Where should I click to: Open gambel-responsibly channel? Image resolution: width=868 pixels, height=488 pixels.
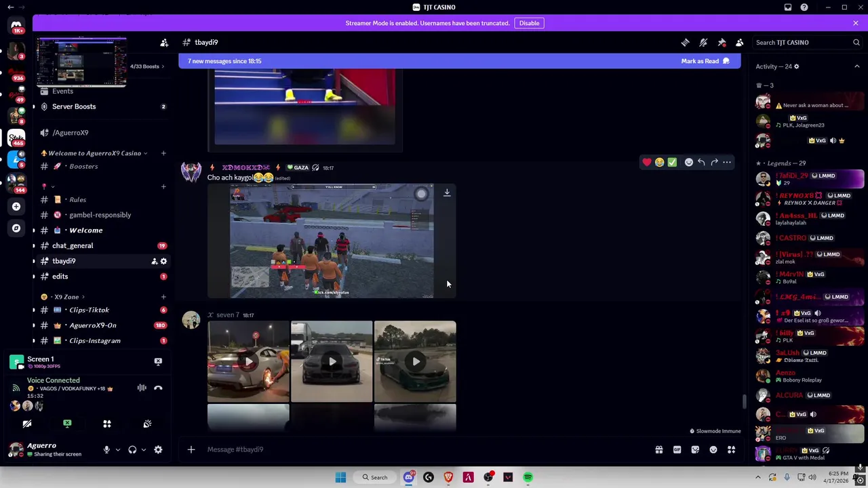click(100, 215)
